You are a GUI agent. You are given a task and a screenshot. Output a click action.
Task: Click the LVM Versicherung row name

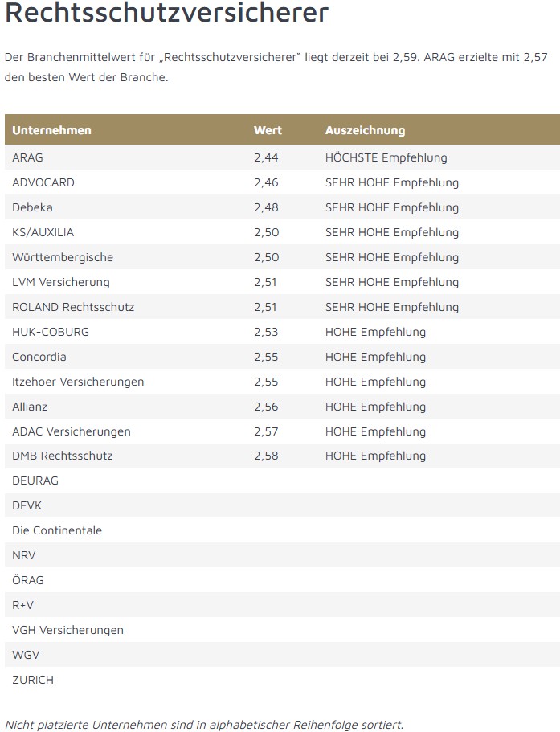click(61, 282)
